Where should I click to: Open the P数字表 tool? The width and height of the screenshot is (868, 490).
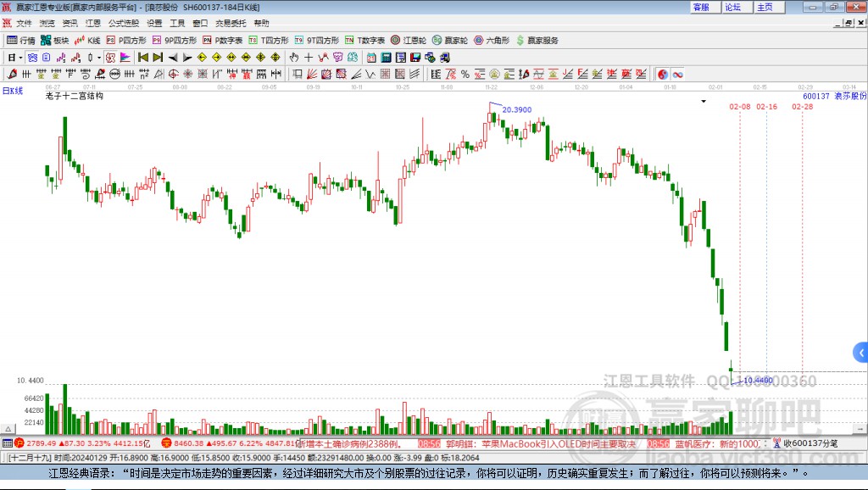pyautogui.click(x=223, y=41)
